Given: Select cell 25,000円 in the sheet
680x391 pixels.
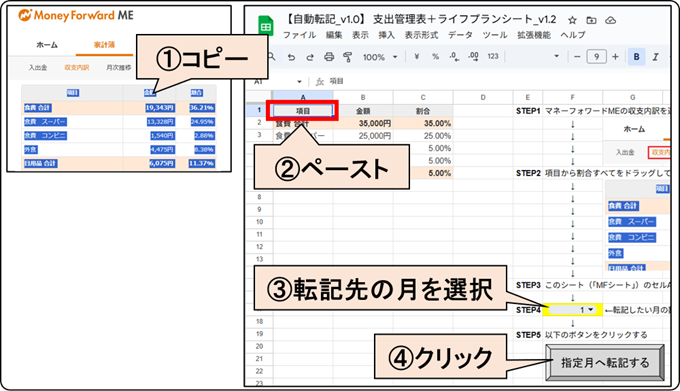Looking at the screenshot, I should 363,136.
